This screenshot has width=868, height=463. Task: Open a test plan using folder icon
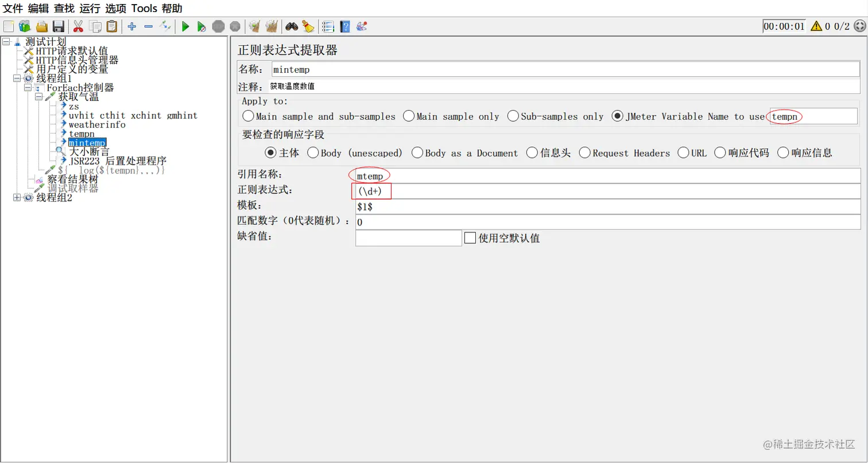click(41, 26)
